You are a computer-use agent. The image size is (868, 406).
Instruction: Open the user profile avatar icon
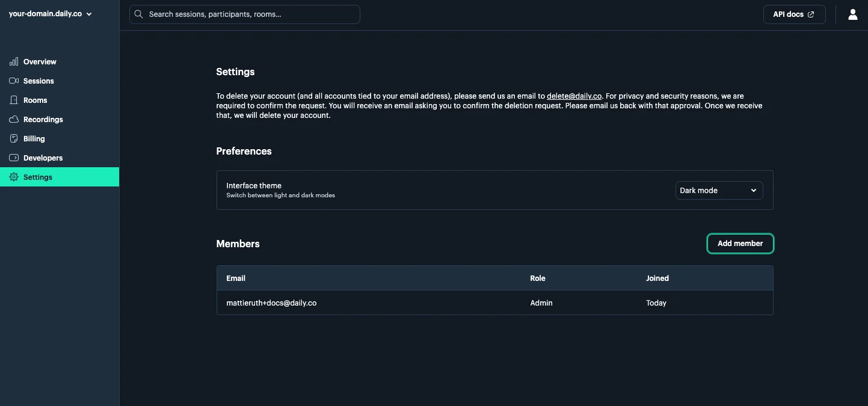click(852, 14)
